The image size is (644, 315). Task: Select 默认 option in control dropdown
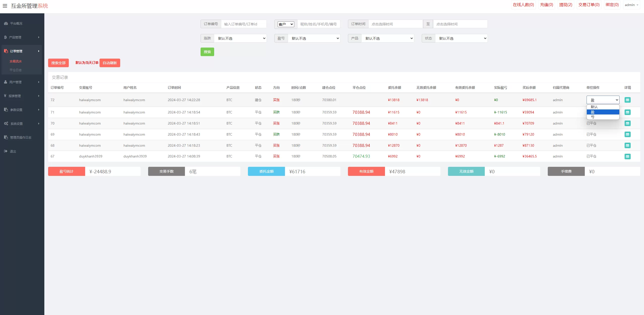click(603, 107)
